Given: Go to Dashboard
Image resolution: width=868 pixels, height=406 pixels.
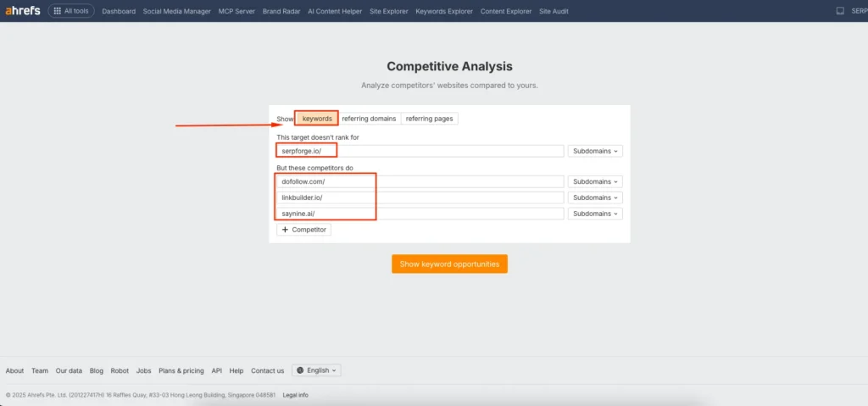Looking at the screenshot, I should (119, 11).
